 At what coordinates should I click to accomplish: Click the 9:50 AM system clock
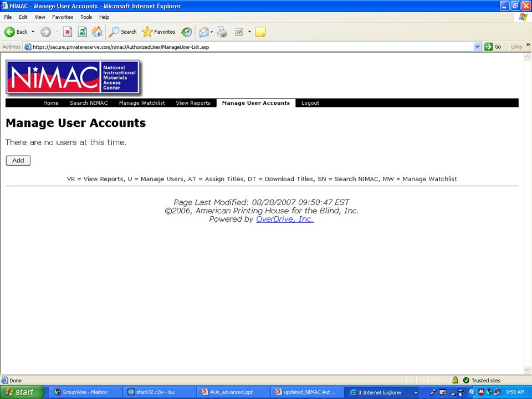click(x=515, y=392)
